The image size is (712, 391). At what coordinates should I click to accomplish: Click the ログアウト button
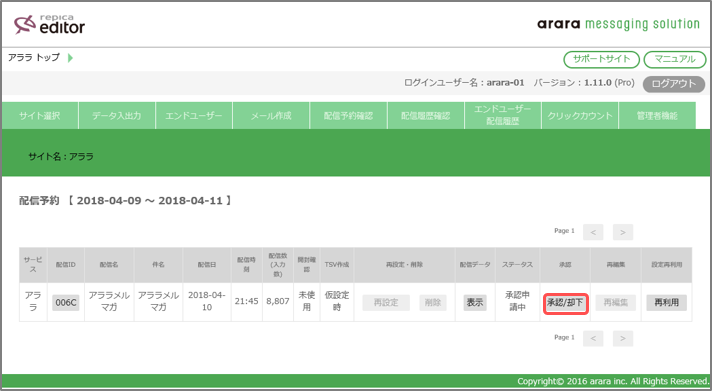point(674,84)
